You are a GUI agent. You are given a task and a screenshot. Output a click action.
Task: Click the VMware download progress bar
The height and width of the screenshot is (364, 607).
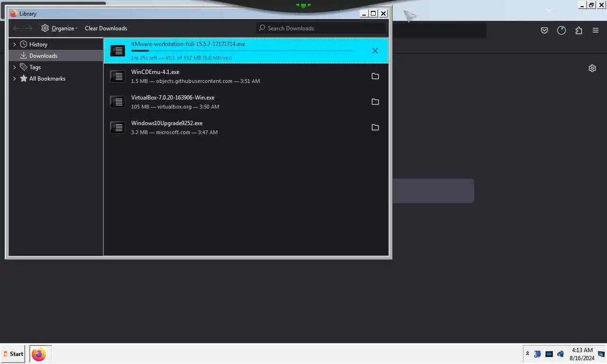[242, 51]
